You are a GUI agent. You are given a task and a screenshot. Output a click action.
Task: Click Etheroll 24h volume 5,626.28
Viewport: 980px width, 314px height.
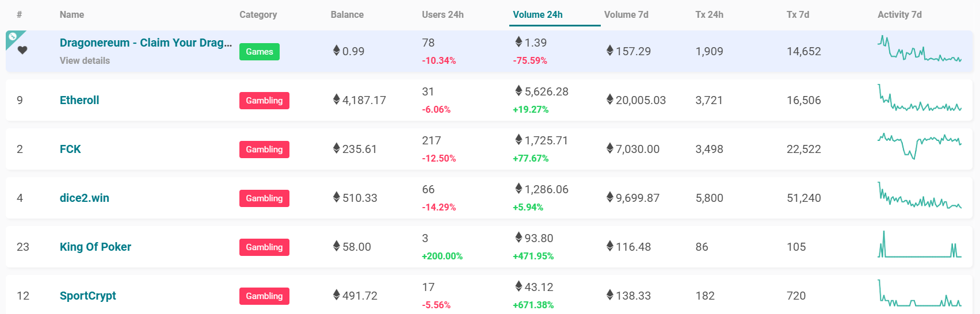(x=542, y=91)
